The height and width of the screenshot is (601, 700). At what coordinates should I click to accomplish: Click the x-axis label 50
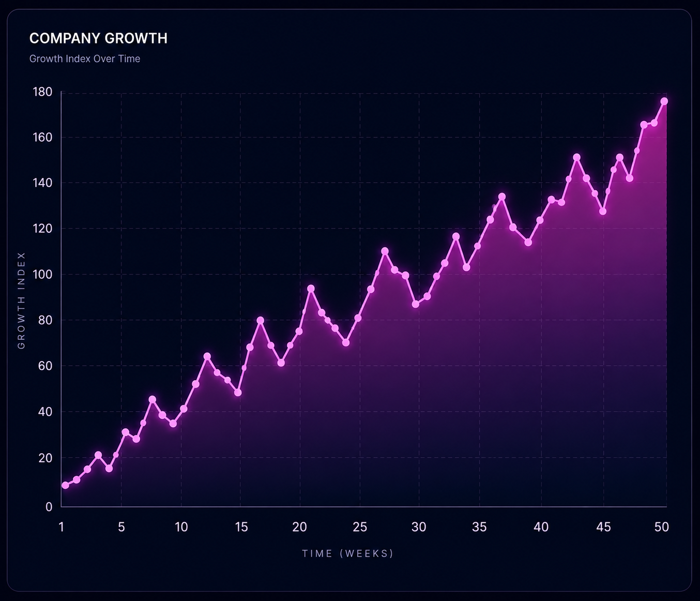pos(662,527)
